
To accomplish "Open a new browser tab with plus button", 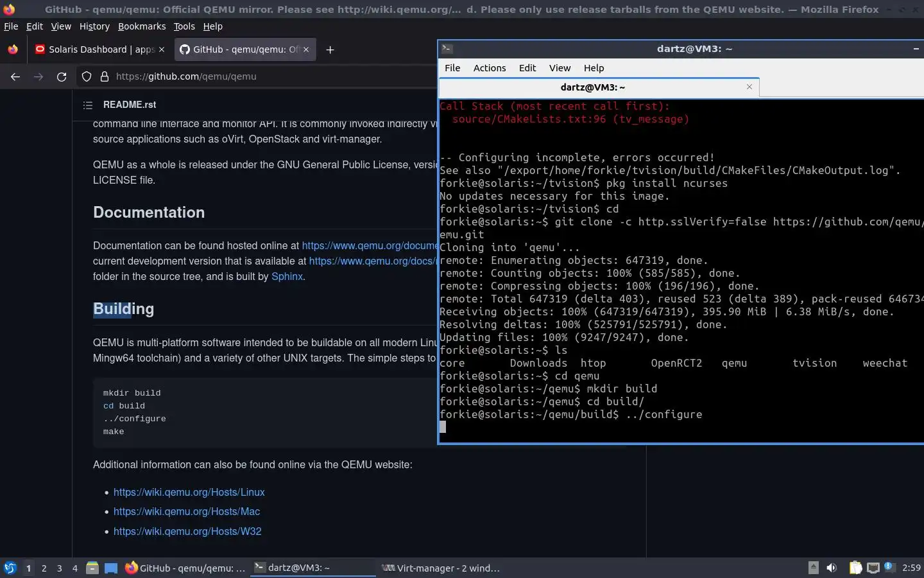I will [x=330, y=49].
